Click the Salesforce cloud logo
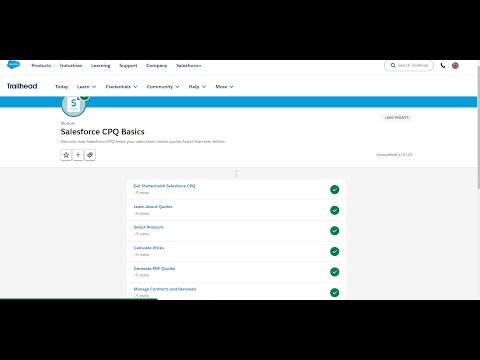 click(x=14, y=65)
